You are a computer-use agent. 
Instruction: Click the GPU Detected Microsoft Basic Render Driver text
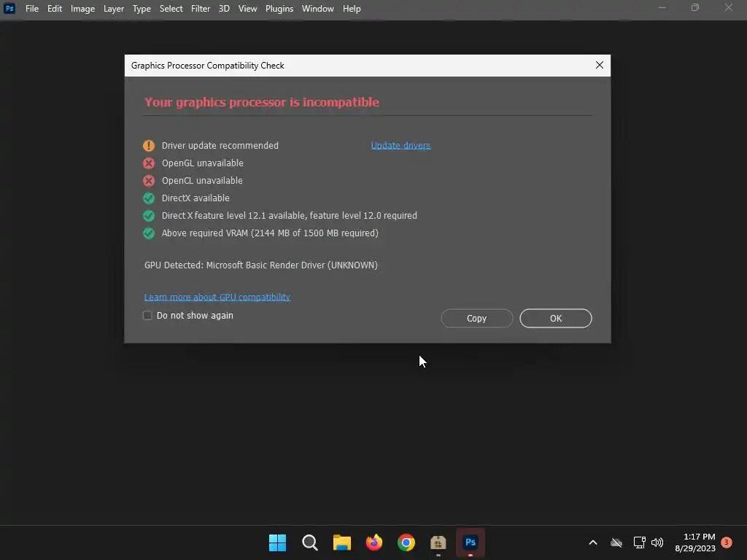click(261, 265)
